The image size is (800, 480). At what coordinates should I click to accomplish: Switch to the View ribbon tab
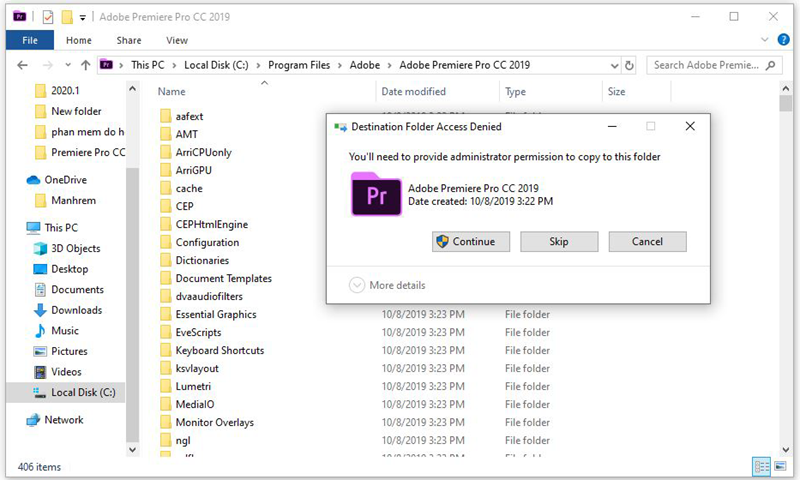click(177, 40)
